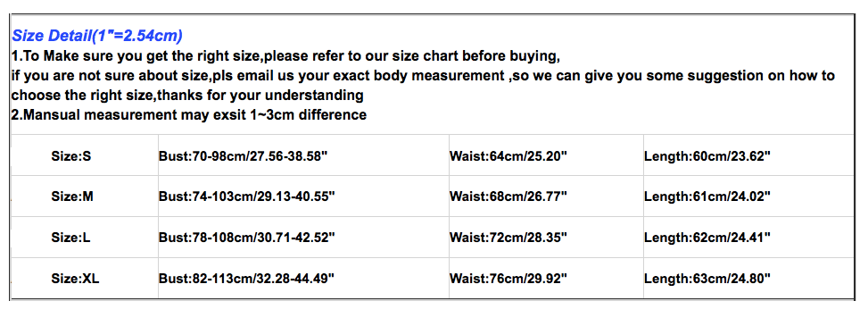
Task: Click the Bust:74-103cm measurement cell
Action: 303,196
